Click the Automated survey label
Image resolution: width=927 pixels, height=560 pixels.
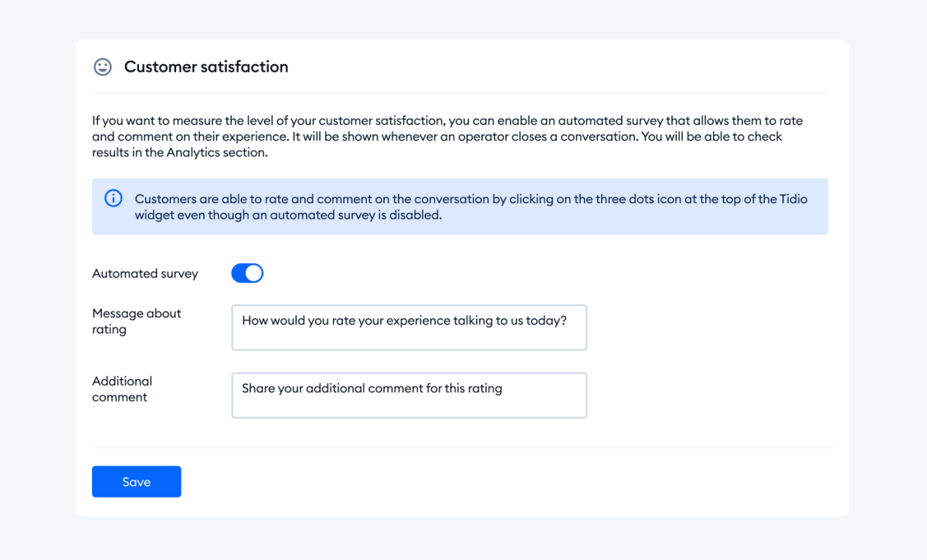point(145,273)
